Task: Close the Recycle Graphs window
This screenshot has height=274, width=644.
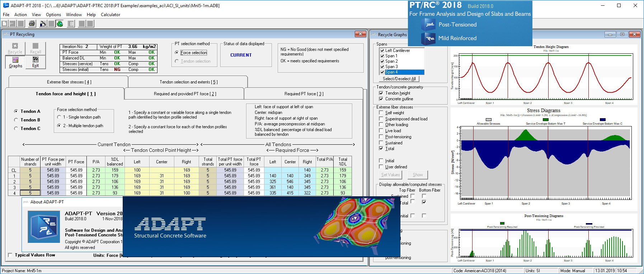Action: click(x=634, y=34)
